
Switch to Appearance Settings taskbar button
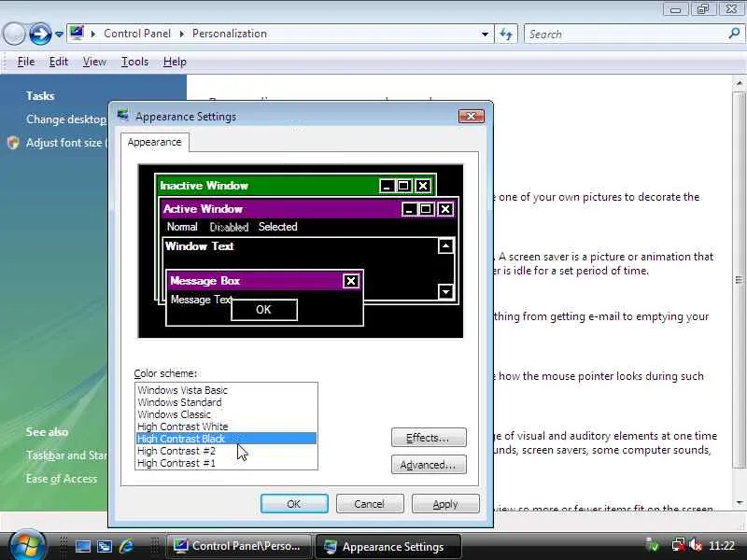click(388, 546)
